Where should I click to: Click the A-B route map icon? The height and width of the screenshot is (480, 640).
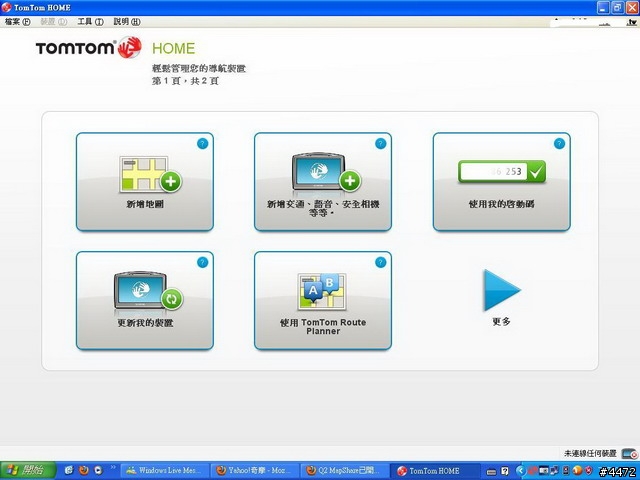322,291
